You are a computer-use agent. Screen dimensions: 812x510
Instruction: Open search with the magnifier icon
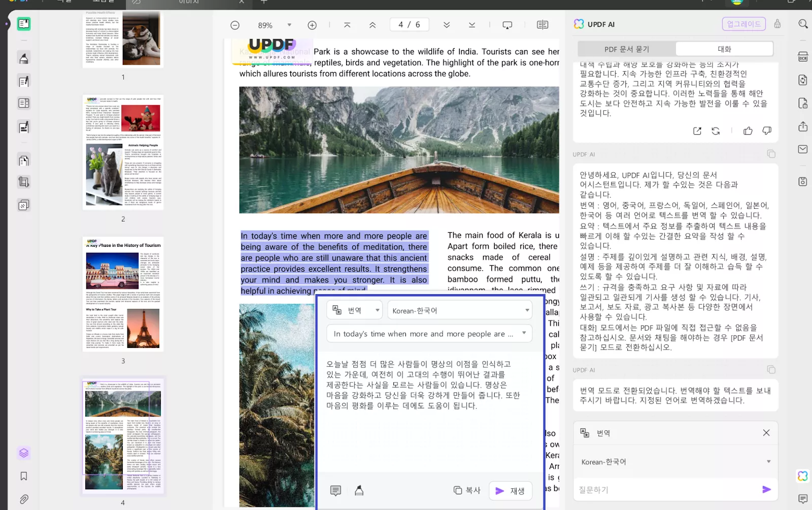point(803,24)
